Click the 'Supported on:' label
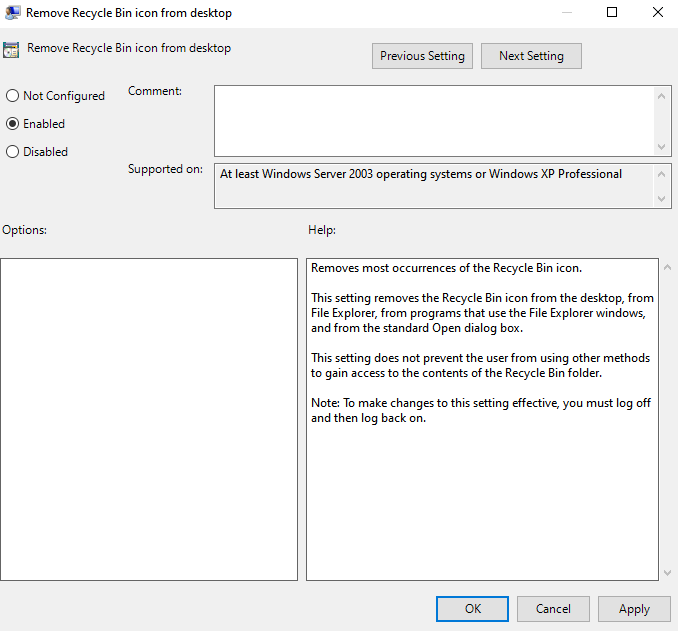The image size is (678, 631). tap(165, 169)
